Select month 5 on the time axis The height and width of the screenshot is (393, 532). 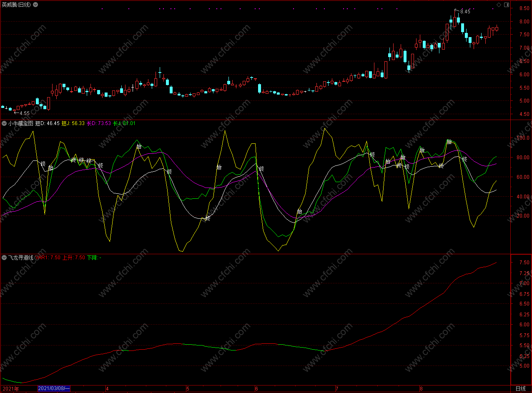(x=188, y=389)
